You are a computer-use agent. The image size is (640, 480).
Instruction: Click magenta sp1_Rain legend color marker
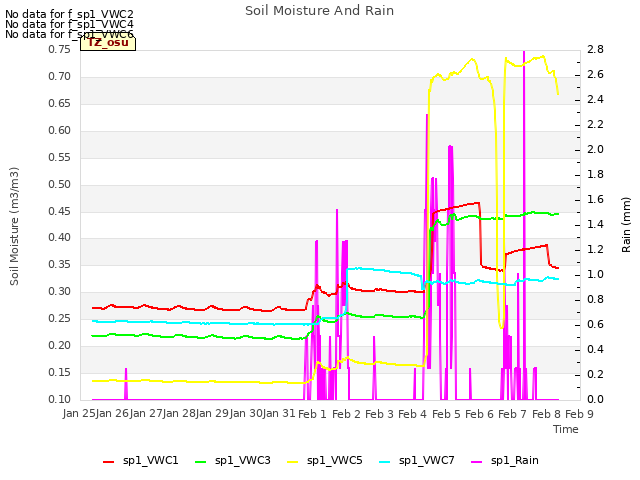(477, 462)
